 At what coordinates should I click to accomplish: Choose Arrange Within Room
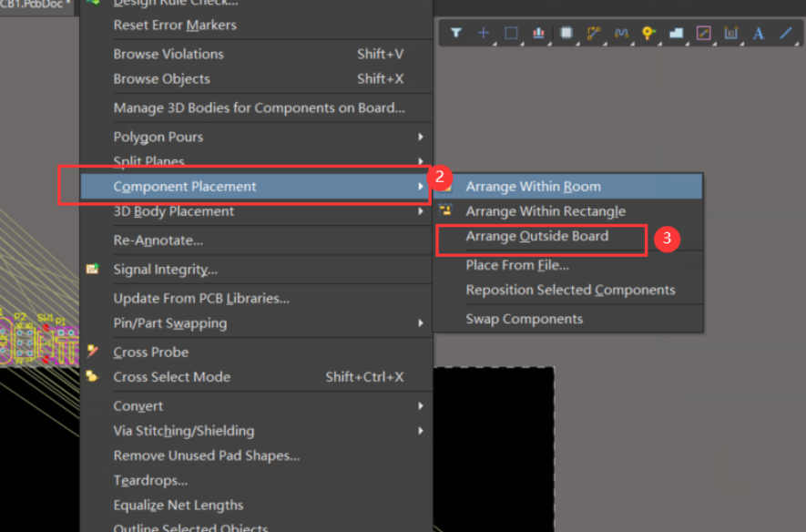click(x=567, y=186)
